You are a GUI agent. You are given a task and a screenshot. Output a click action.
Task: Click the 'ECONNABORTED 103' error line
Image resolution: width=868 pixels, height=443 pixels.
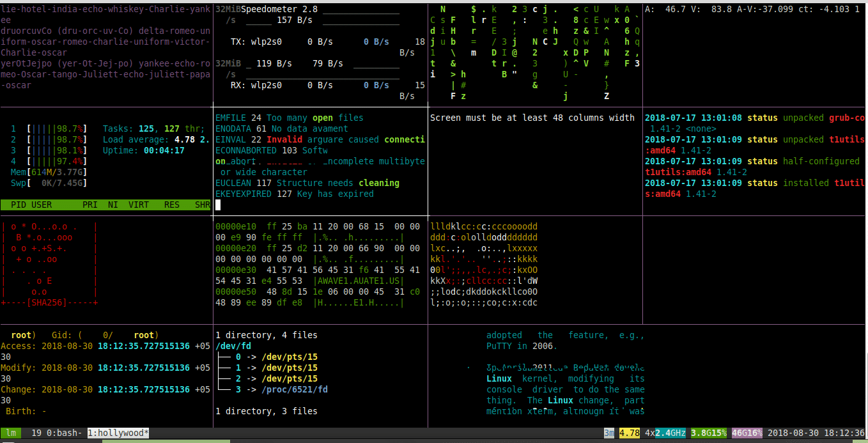(x=272, y=150)
